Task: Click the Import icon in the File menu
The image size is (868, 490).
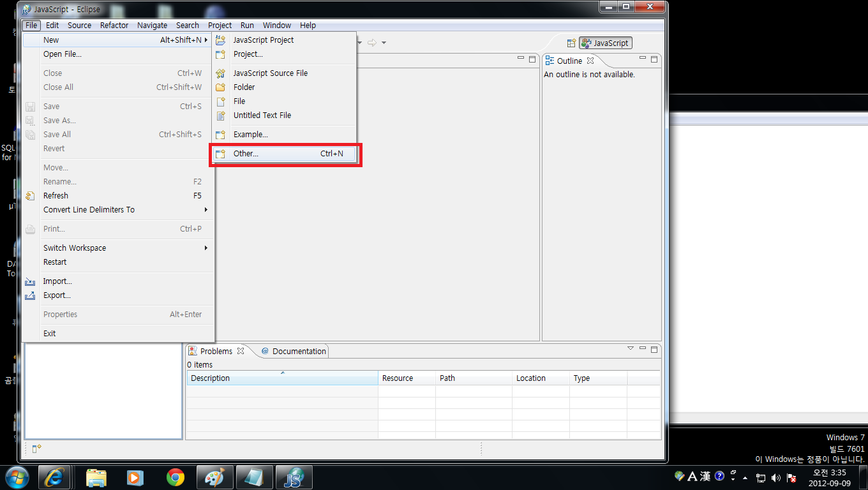Action: point(30,281)
